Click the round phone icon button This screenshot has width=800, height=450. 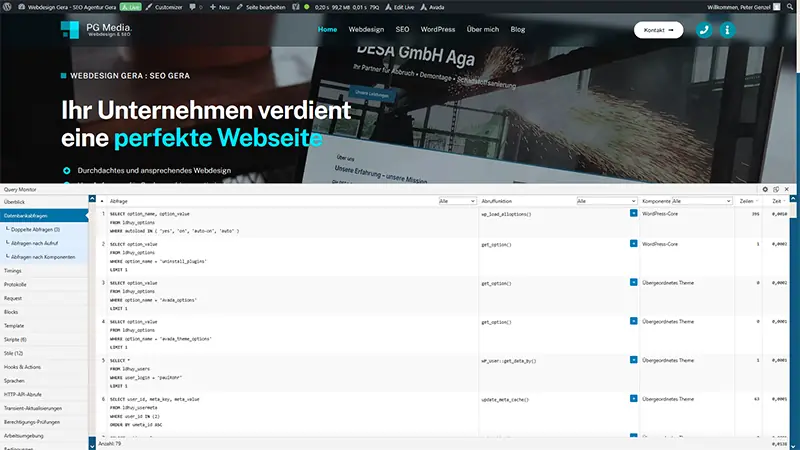pyautogui.click(x=704, y=30)
